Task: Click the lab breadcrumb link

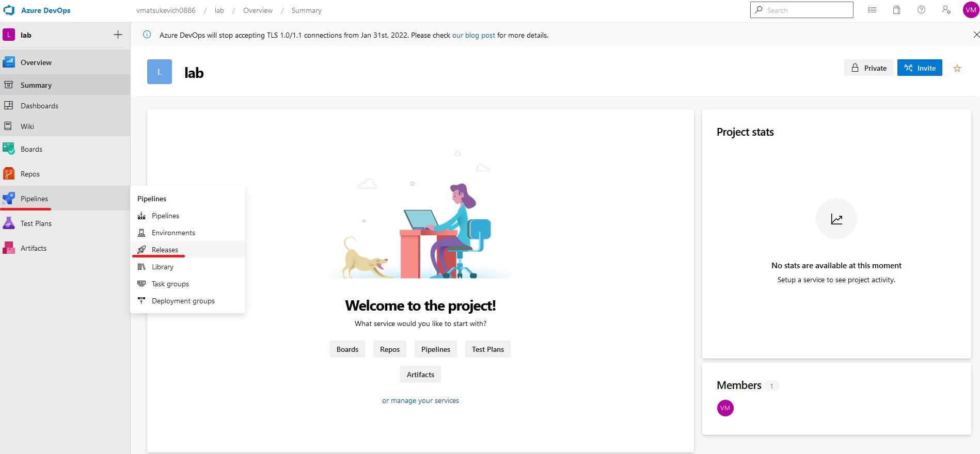Action: point(219,10)
